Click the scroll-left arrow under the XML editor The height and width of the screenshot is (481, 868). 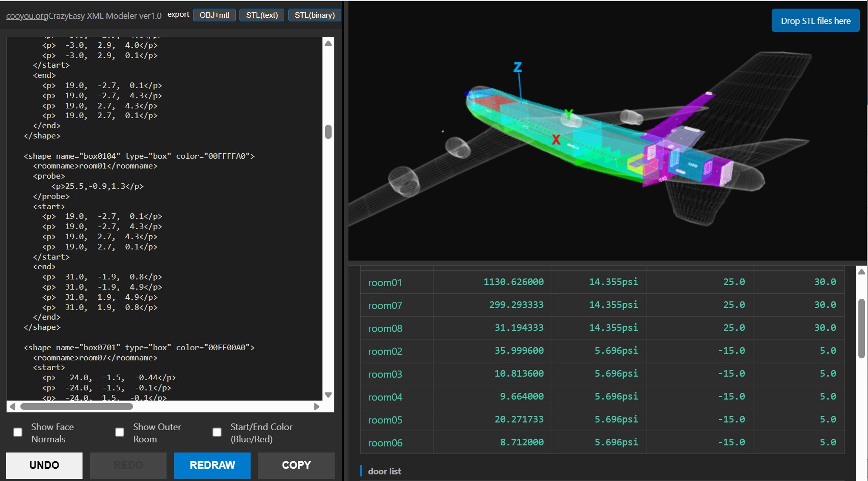point(13,407)
